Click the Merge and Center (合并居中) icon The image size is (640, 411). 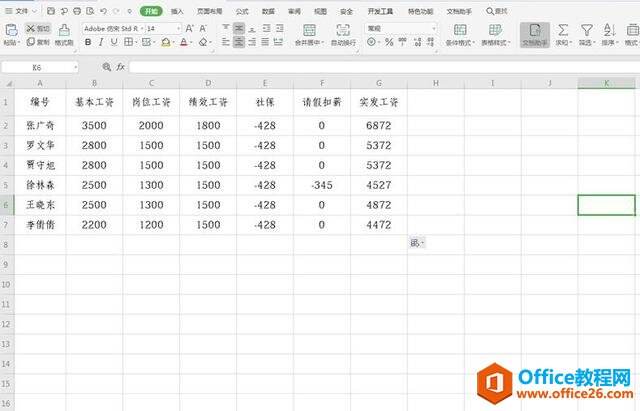coord(309,30)
